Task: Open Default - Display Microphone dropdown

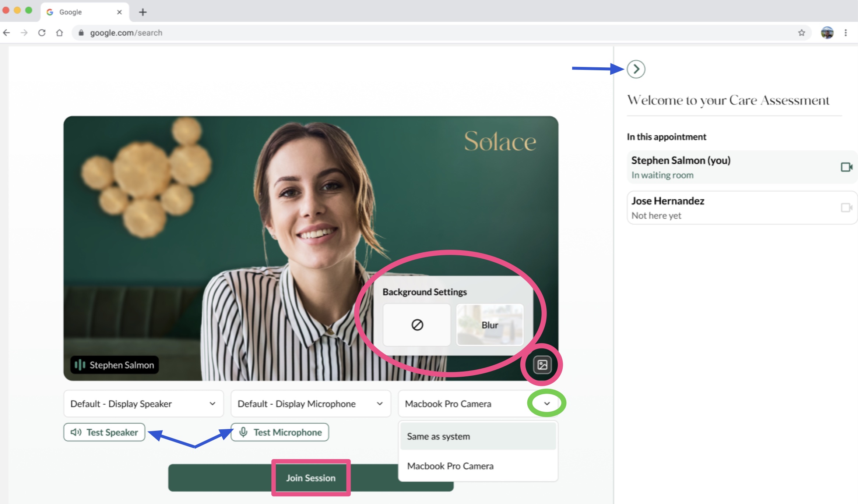Action: [310, 404]
